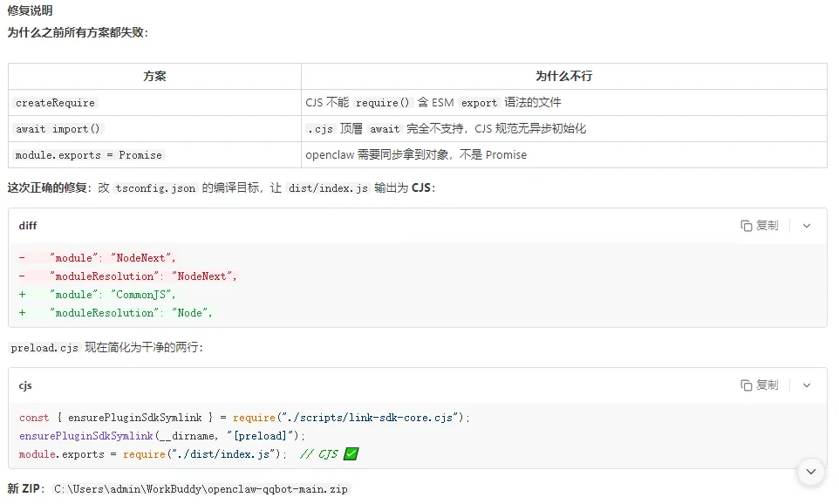The image size is (839, 504).
Task: Click the "方案" table column header
Action: (154, 76)
